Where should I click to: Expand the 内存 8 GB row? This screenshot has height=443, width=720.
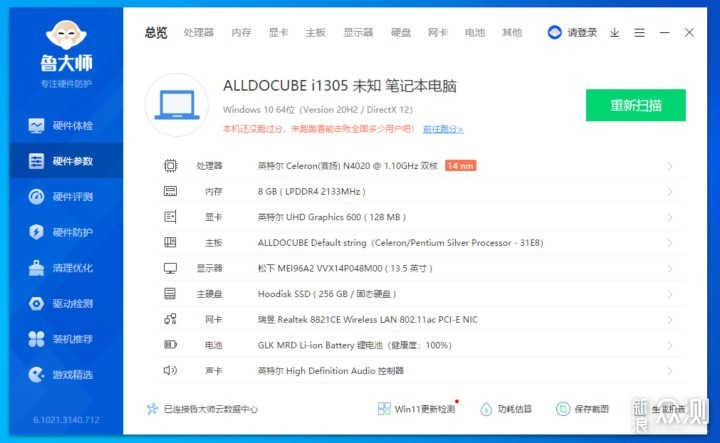coord(670,191)
